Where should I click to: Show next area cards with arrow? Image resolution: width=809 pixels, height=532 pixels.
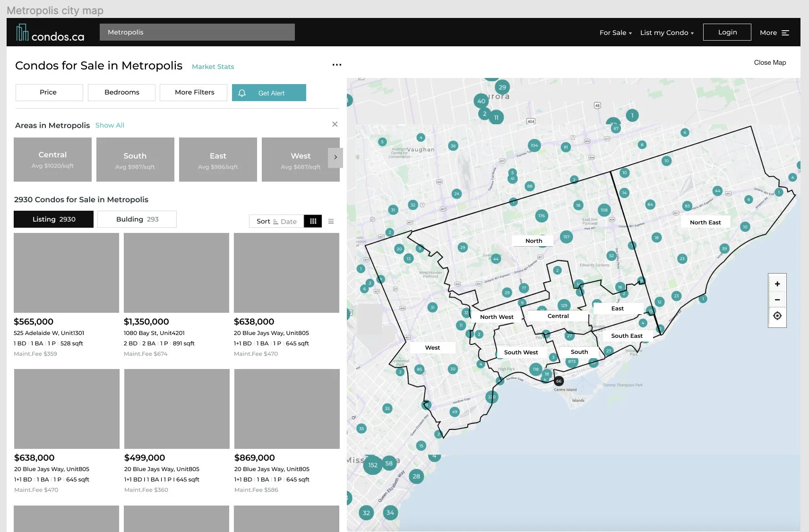(336, 157)
